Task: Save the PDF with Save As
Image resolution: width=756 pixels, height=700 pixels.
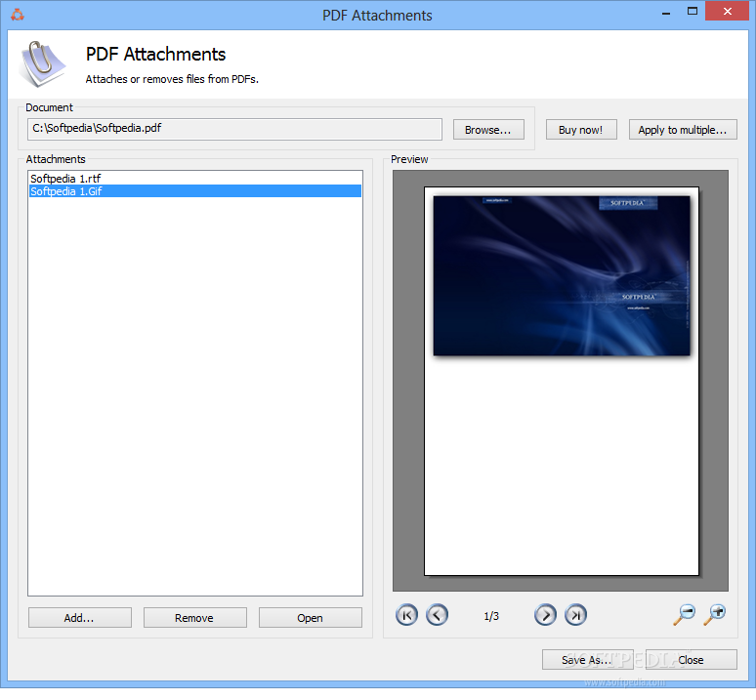Action: click(x=587, y=660)
